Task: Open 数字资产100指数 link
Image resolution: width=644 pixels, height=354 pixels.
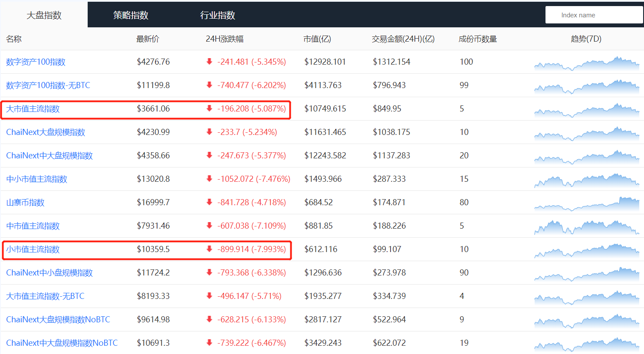Action: pos(36,62)
